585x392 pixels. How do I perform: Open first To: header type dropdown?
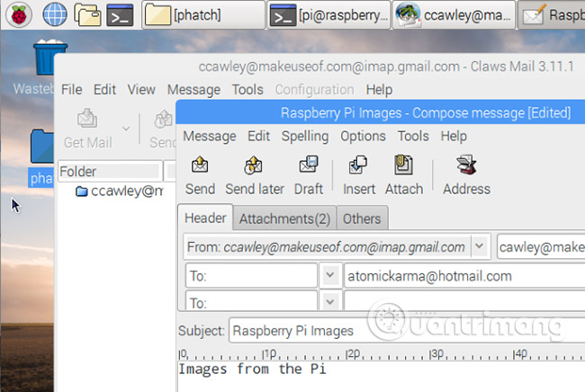[x=330, y=275]
